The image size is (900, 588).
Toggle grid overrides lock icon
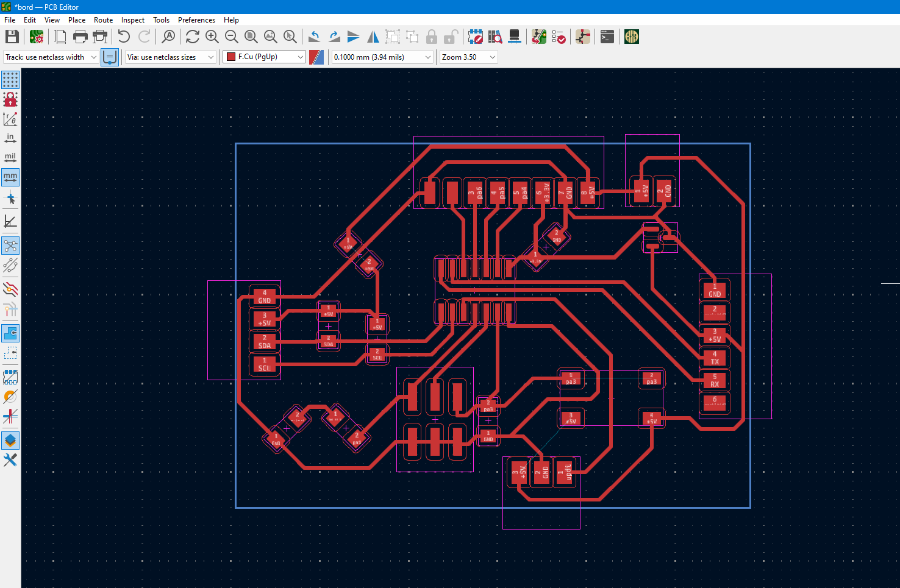coord(10,99)
